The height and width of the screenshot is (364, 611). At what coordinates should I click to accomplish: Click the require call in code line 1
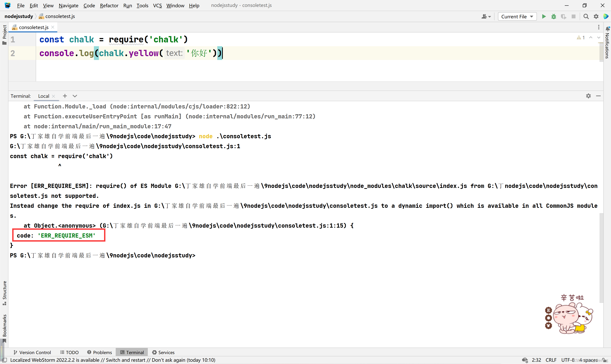click(126, 40)
